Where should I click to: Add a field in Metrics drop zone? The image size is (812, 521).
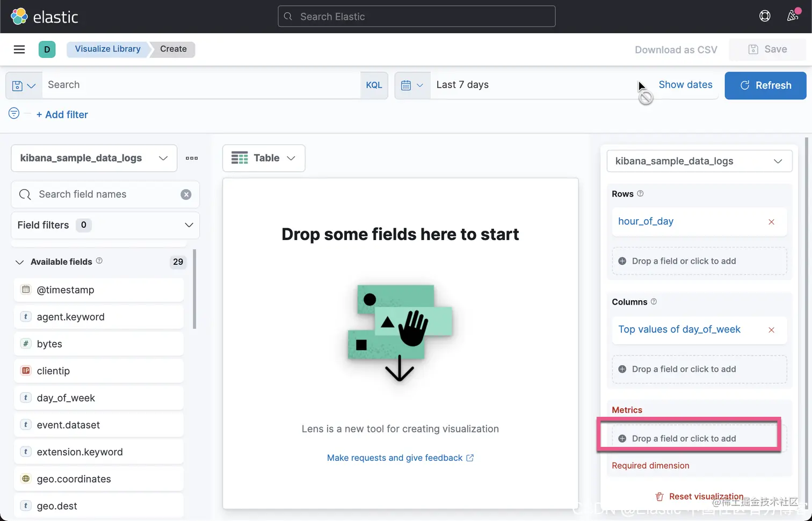click(x=699, y=438)
